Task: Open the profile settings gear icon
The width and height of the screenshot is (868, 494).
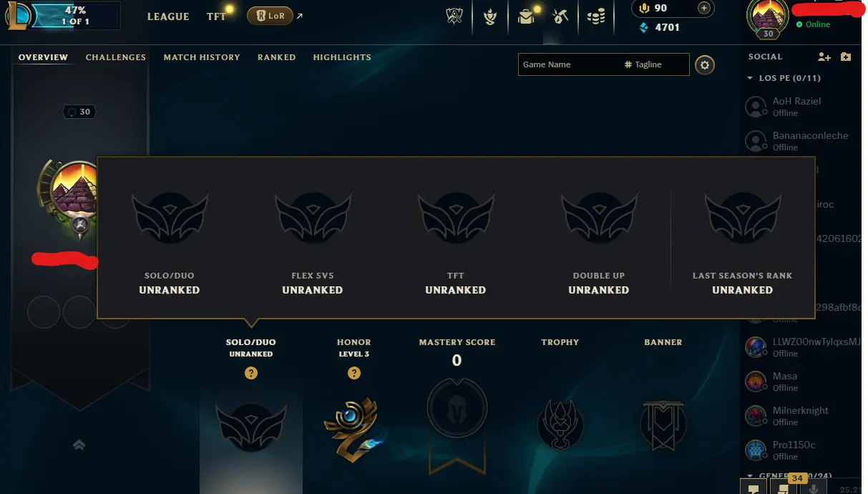Action: click(705, 65)
